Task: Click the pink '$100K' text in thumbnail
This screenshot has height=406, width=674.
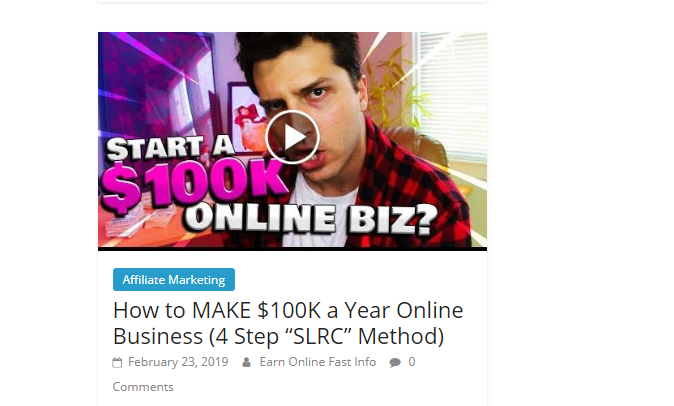Action: [193, 183]
